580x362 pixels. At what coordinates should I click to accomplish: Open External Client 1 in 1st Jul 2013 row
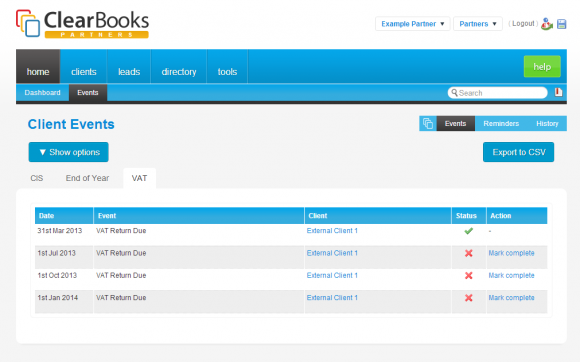(x=332, y=253)
